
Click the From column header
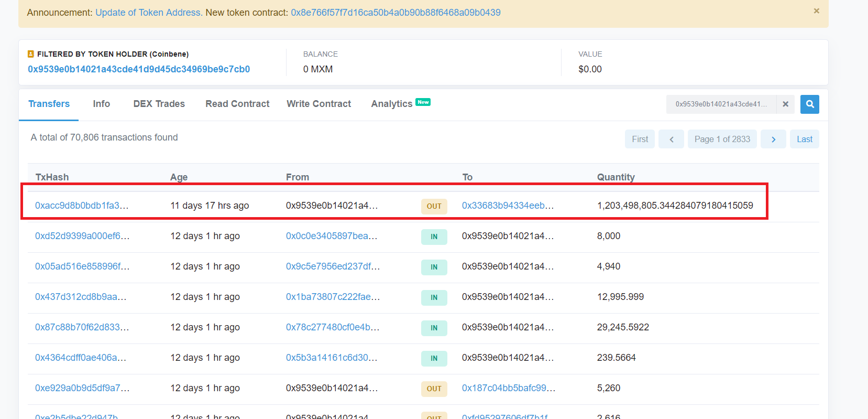click(298, 177)
